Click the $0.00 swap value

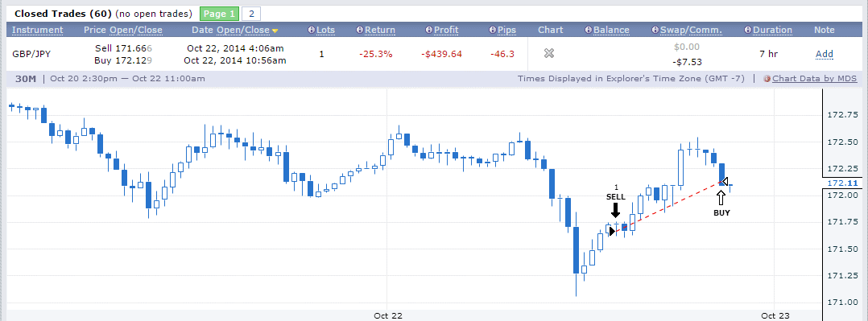687,47
